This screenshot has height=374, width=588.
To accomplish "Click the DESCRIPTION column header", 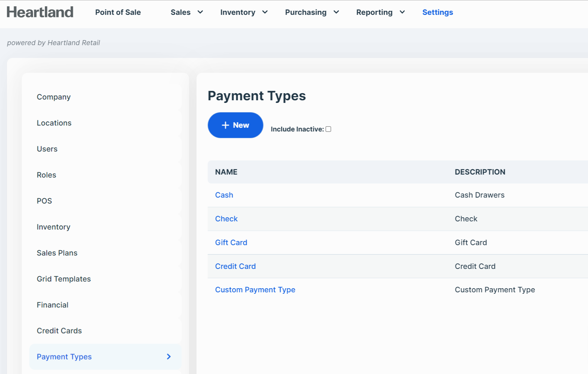I will pos(480,172).
